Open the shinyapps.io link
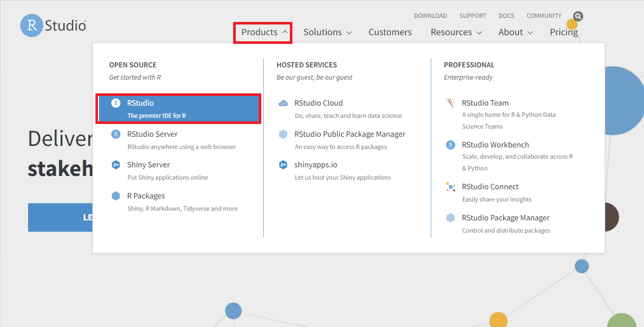This screenshot has width=644, height=327. click(316, 165)
